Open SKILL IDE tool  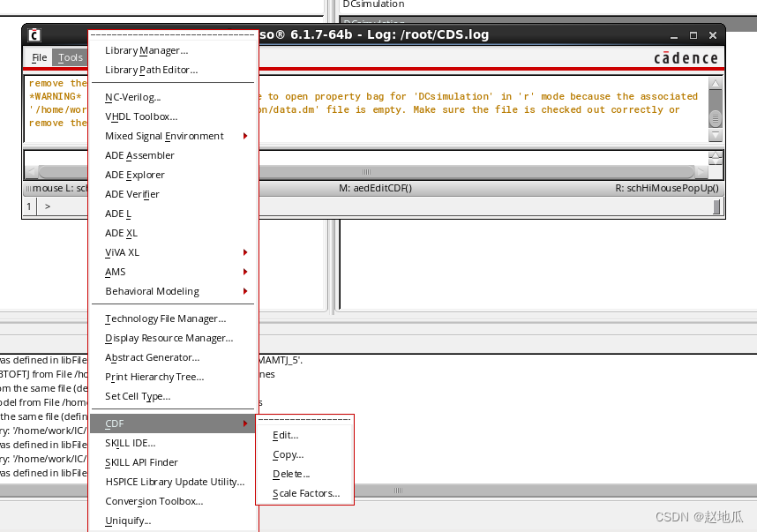click(130, 443)
